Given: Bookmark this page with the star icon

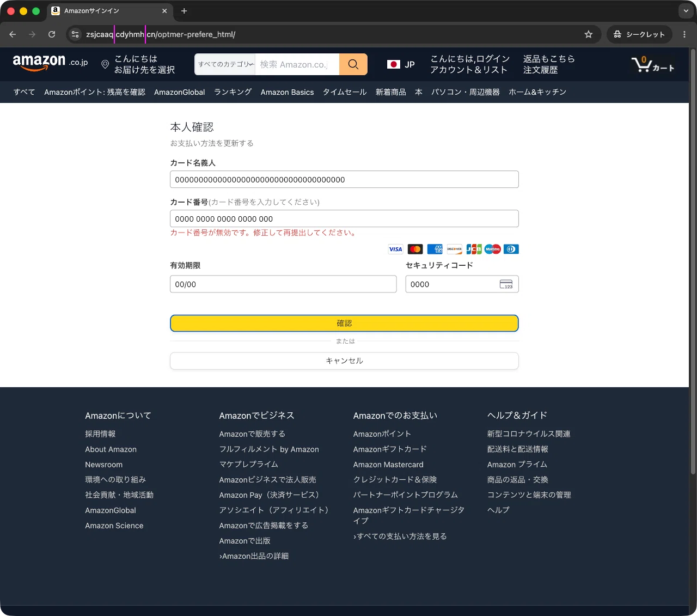Looking at the screenshot, I should (589, 34).
